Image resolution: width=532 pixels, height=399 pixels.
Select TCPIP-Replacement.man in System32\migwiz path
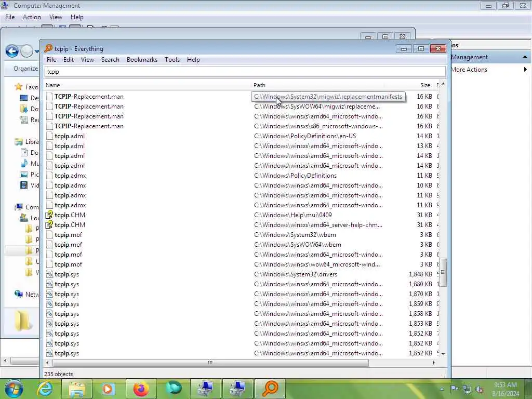(x=89, y=97)
